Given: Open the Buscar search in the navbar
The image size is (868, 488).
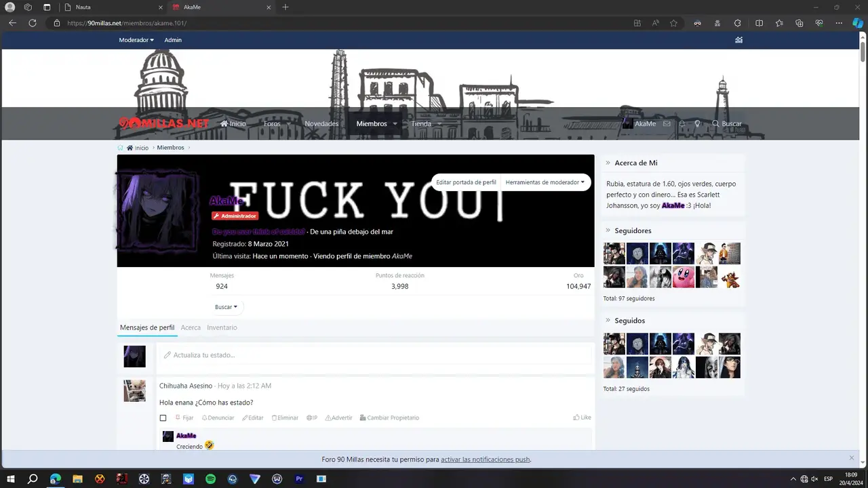Looking at the screenshot, I should [x=726, y=124].
